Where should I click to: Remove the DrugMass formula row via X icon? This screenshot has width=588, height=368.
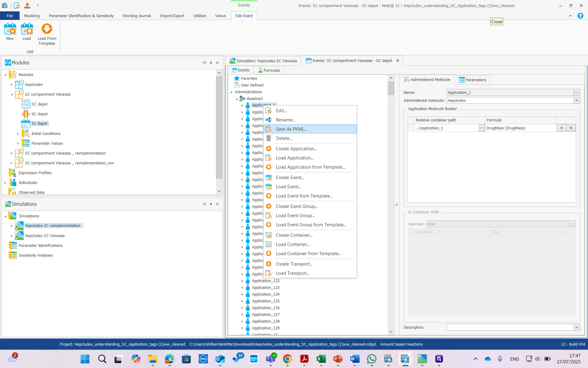tap(571, 128)
